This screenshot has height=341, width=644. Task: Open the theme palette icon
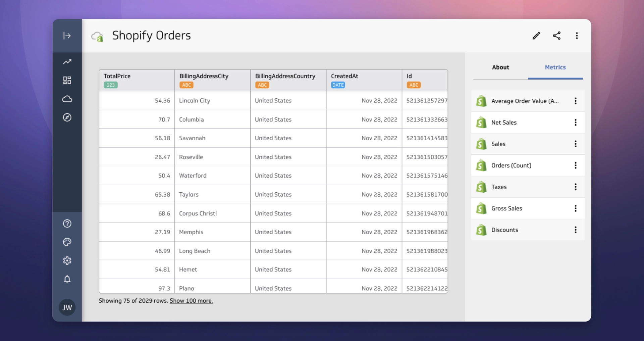(67, 242)
